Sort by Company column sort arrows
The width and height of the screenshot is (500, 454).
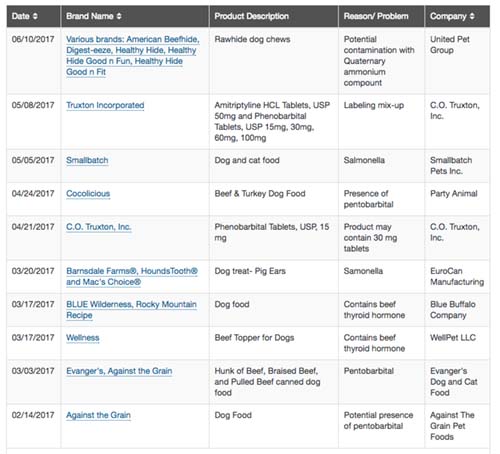tap(472, 16)
